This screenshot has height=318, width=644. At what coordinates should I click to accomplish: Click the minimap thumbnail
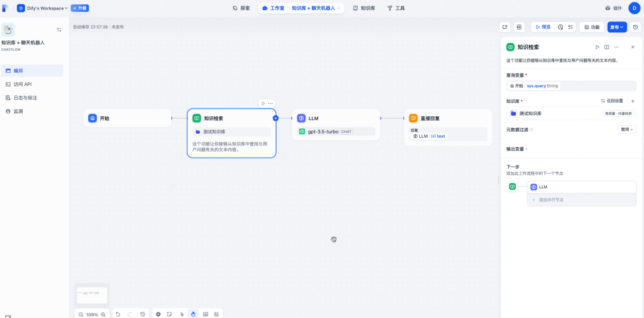click(92, 295)
